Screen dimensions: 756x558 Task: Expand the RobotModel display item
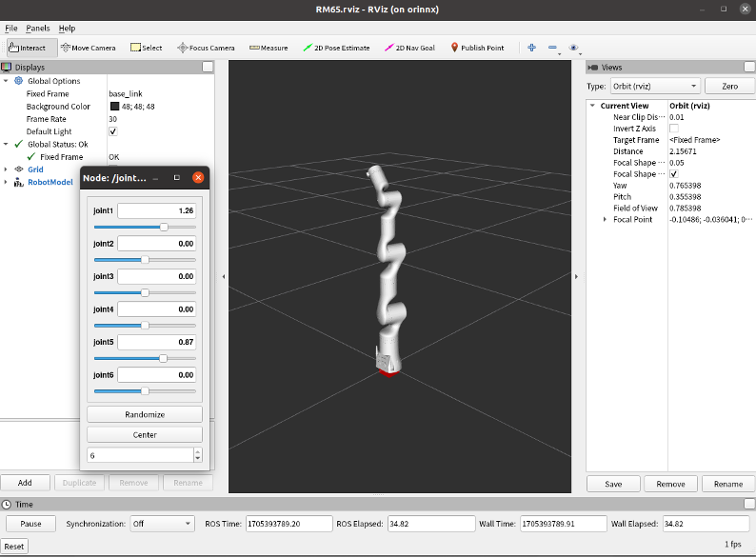point(6,182)
